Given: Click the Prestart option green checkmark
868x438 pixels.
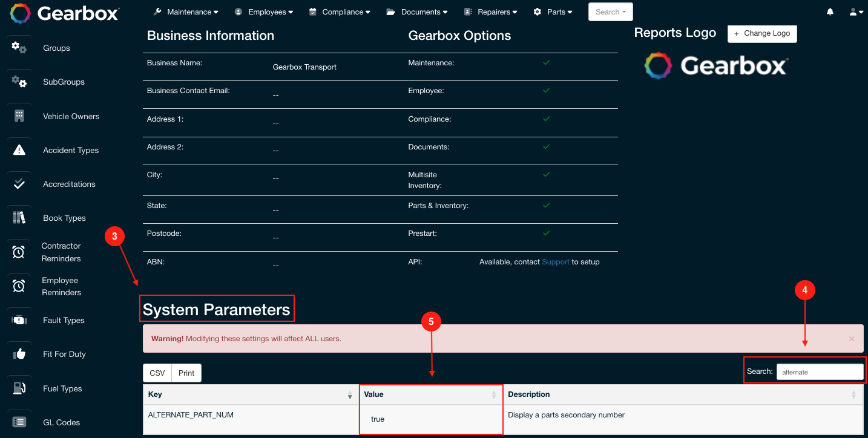Looking at the screenshot, I should 546,233.
